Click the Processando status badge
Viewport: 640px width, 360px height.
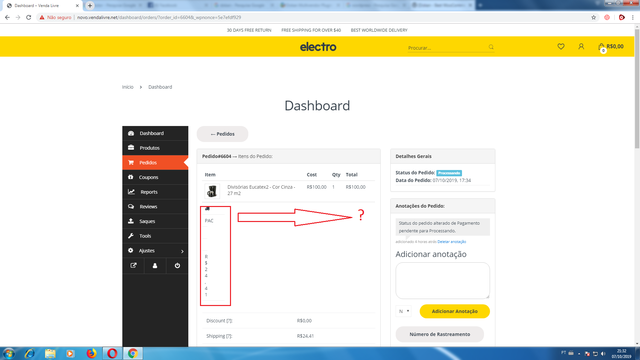pos(449,173)
